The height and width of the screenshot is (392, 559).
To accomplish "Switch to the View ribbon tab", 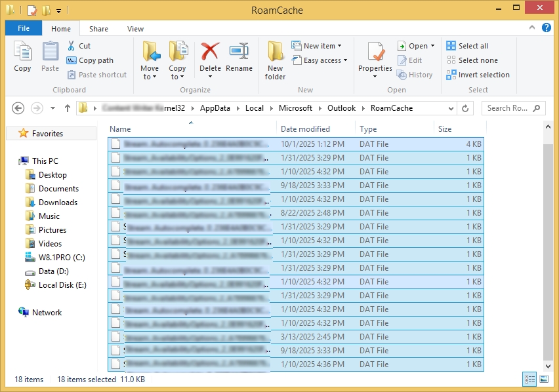I will (135, 29).
